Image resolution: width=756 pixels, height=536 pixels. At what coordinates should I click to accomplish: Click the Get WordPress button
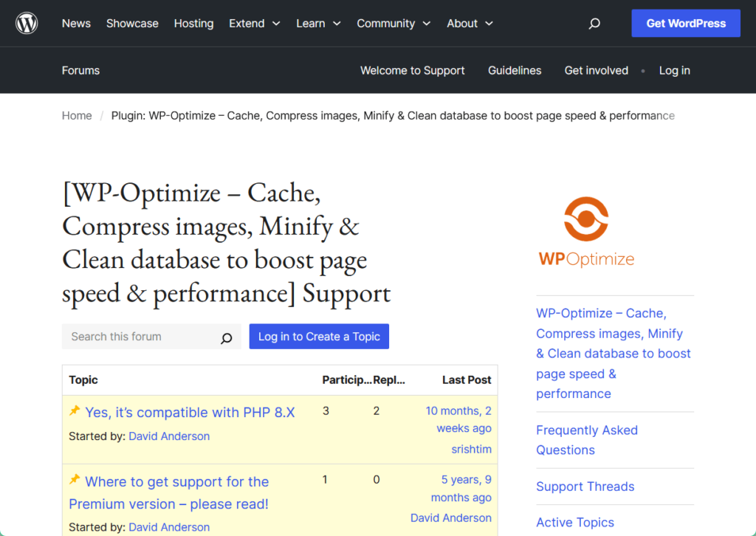[686, 23]
